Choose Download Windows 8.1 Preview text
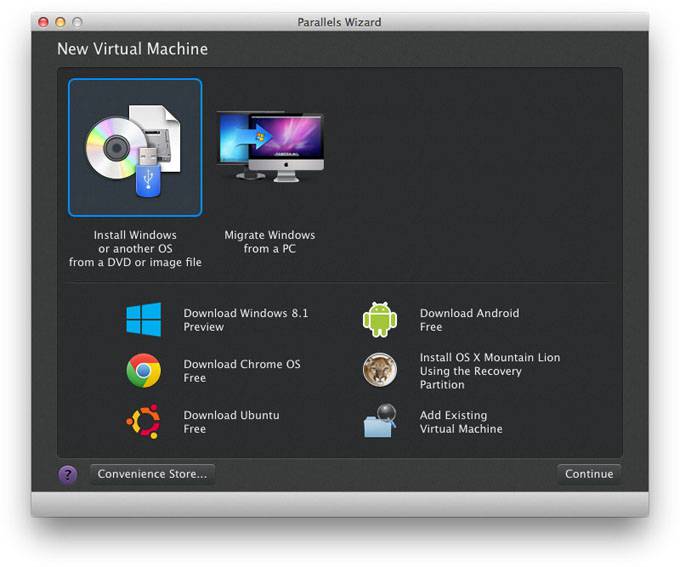This screenshot has width=680, height=567. pyautogui.click(x=246, y=320)
